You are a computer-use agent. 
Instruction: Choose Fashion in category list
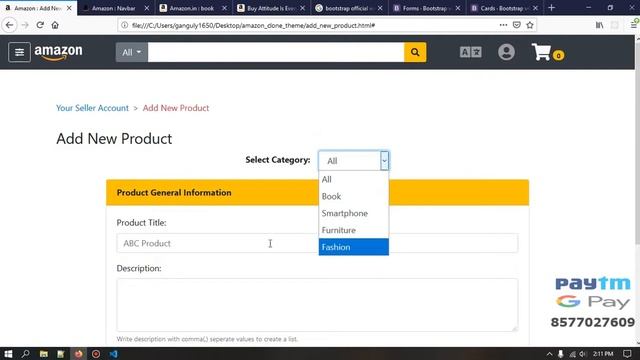coord(353,247)
